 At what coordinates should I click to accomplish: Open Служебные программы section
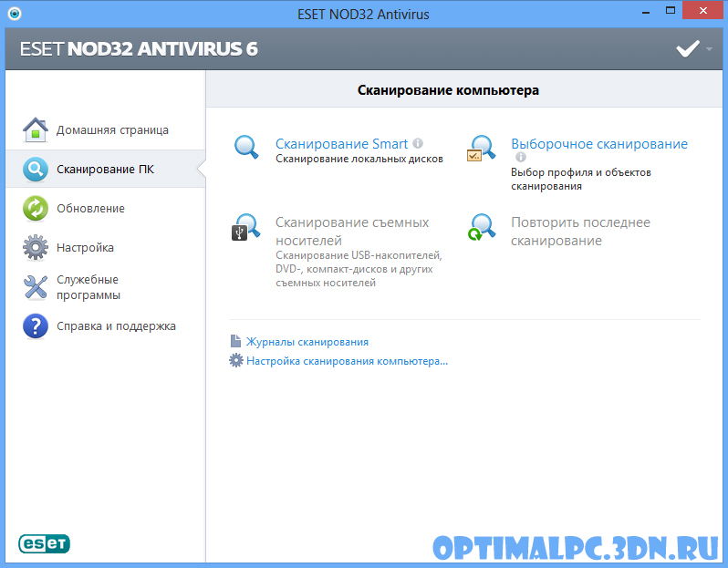[x=88, y=287]
